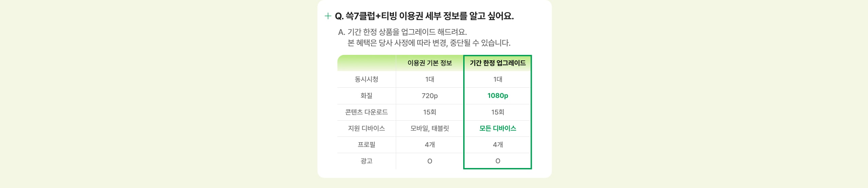
Task: Click the '화질' row label
Action: [x=366, y=96]
